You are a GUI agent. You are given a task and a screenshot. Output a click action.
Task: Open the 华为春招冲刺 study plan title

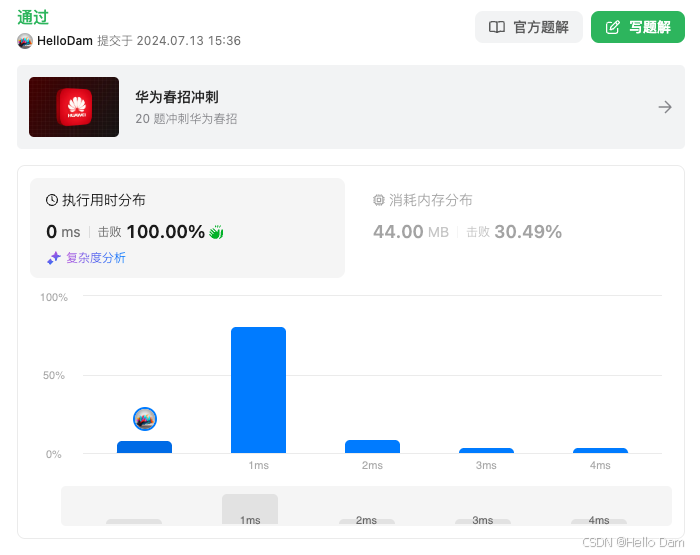coord(177,97)
